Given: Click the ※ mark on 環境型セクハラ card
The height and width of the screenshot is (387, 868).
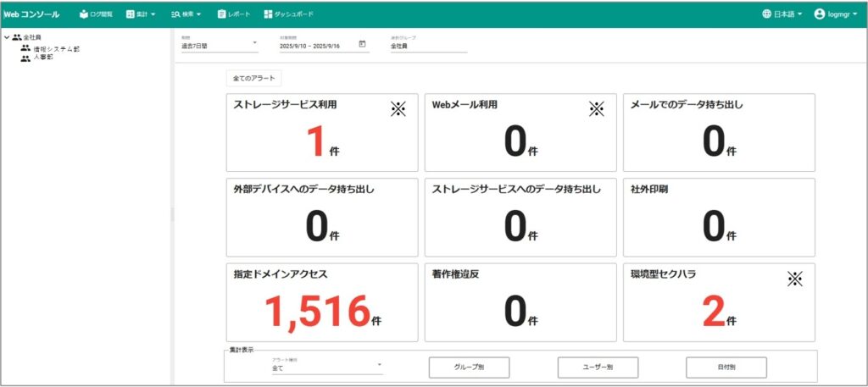Looking at the screenshot, I should coord(794,278).
